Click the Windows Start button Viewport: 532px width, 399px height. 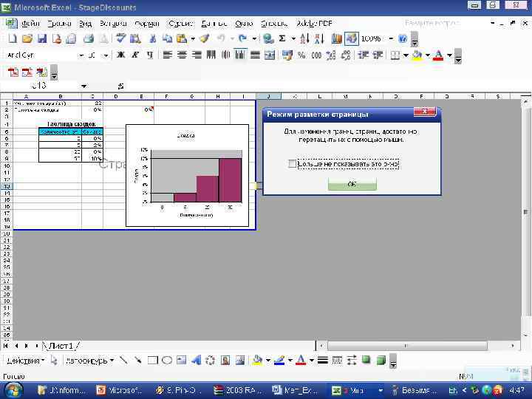coord(13,390)
